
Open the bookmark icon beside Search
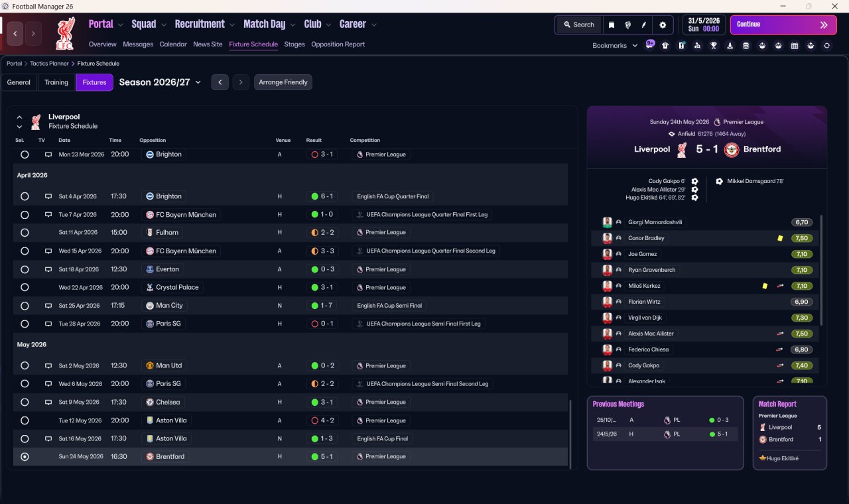coord(612,25)
